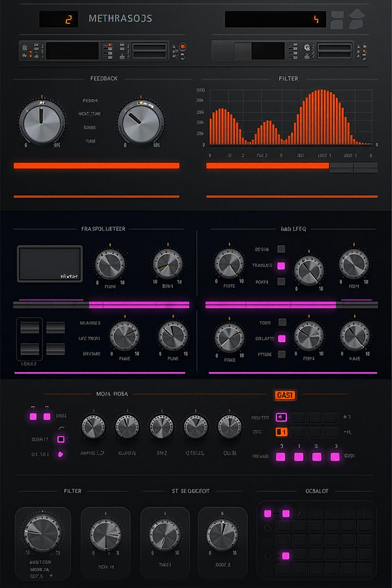Click the right FEEDBACK knob pointing upper-left

click(141, 122)
